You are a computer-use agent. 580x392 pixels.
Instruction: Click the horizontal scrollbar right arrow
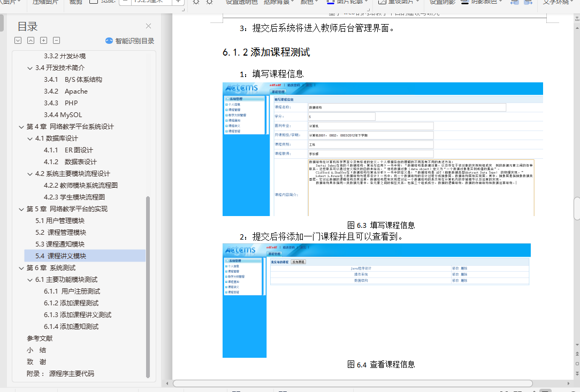coord(568,383)
